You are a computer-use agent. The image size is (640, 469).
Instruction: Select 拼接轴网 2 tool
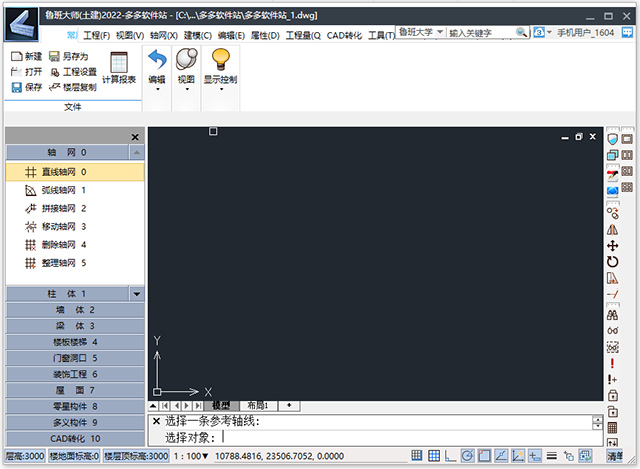(x=75, y=209)
